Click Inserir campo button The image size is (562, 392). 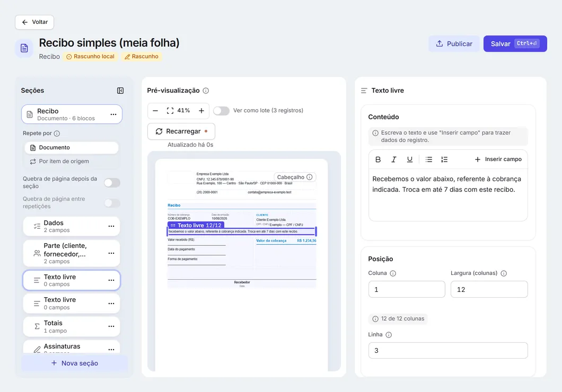coord(498,159)
